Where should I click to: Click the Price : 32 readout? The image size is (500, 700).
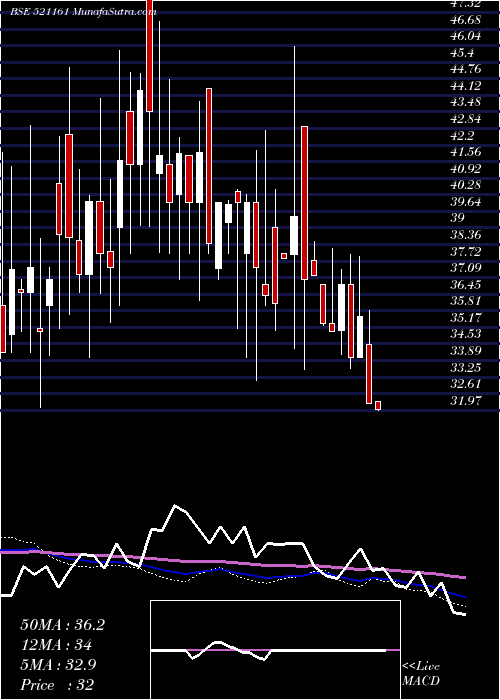tap(57, 685)
